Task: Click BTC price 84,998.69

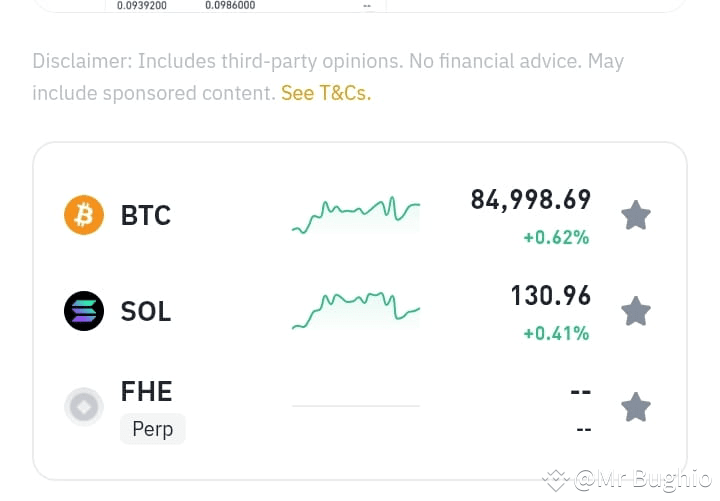Action: click(x=531, y=200)
